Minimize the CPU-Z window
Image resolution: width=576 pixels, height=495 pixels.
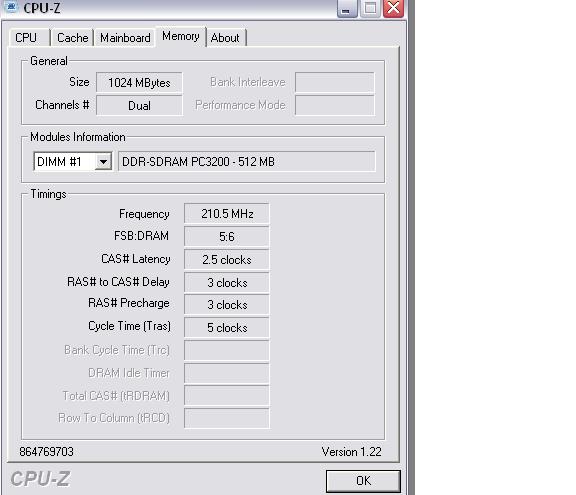tap(347, 8)
